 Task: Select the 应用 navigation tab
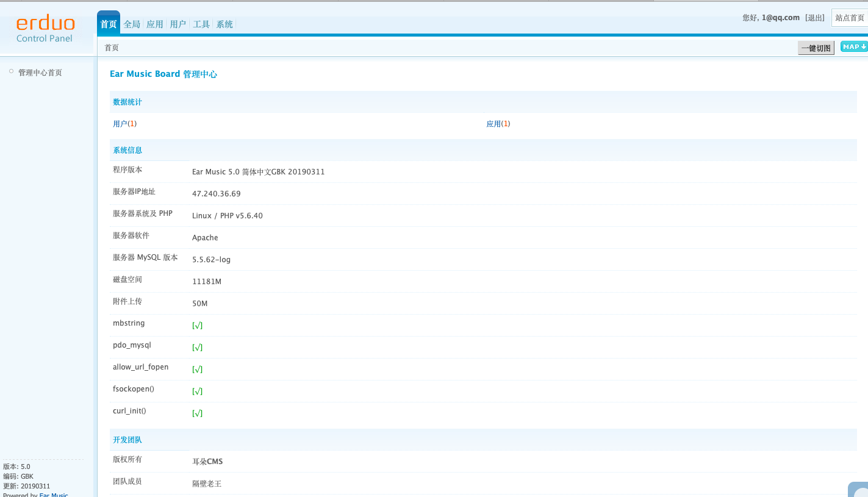coord(155,24)
